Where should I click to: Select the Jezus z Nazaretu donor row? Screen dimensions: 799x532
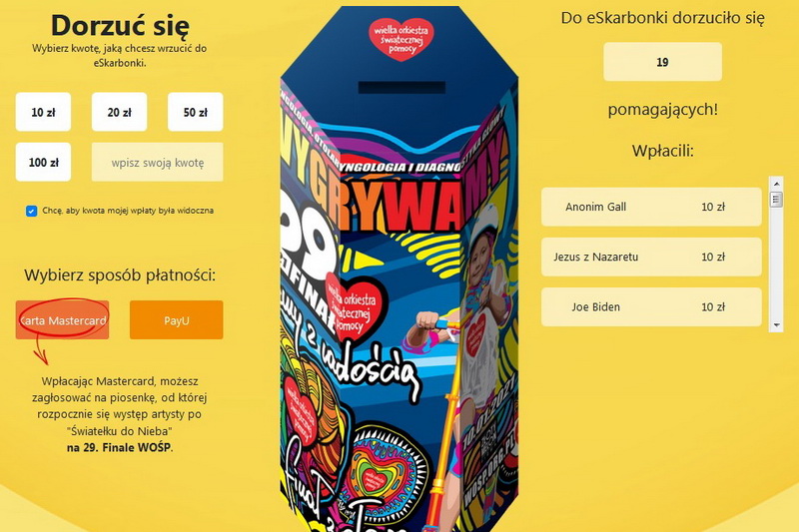[x=651, y=257]
